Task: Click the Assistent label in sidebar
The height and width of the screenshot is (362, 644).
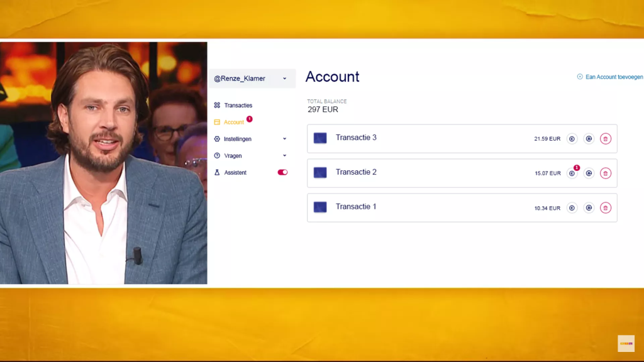Action: click(235, 173)
